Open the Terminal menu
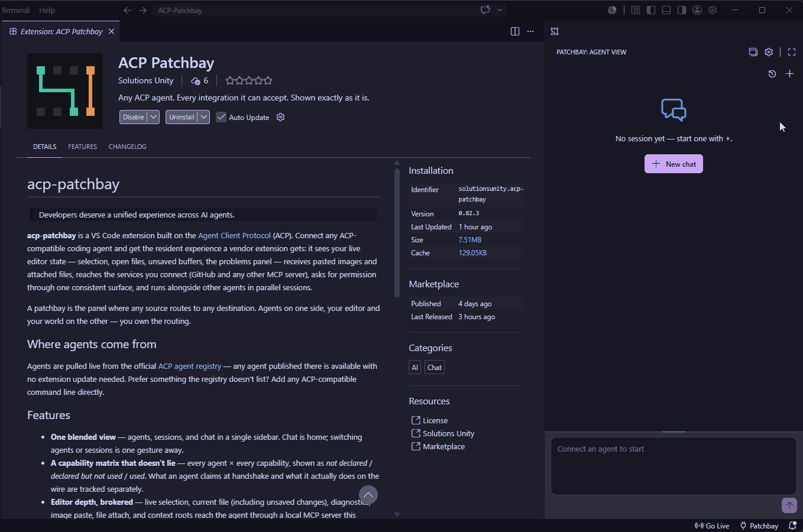 (x=15, y=10)
